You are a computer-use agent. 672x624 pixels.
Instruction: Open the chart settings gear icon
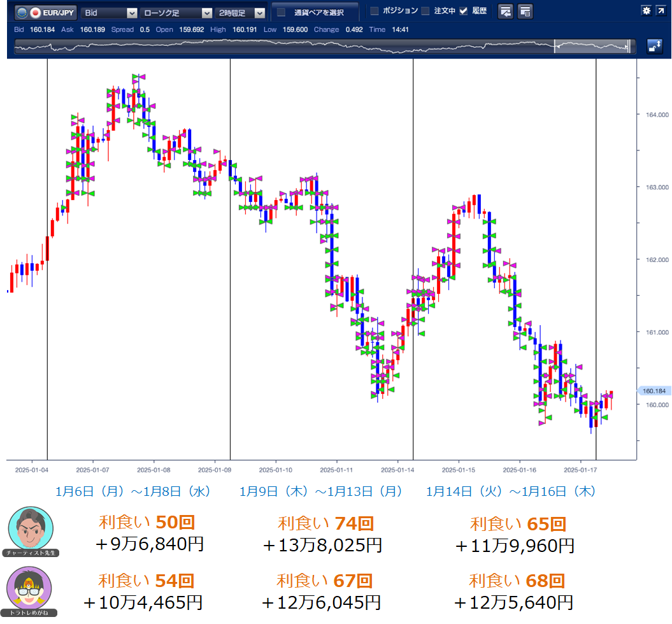coord(646,11)
